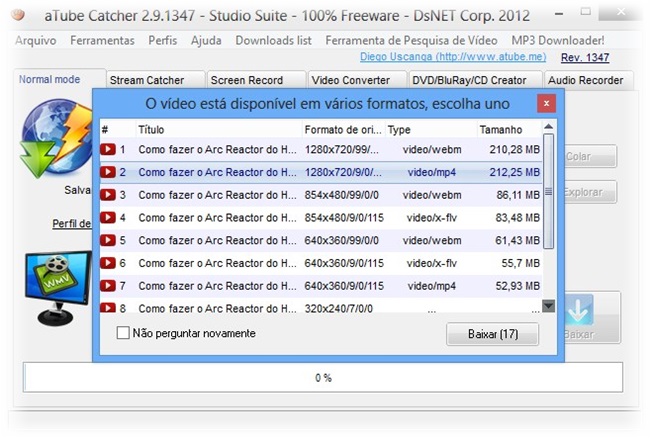Click video/mp4 type in row 7
This screenshot has height=438, width=650.
[432, 286]
